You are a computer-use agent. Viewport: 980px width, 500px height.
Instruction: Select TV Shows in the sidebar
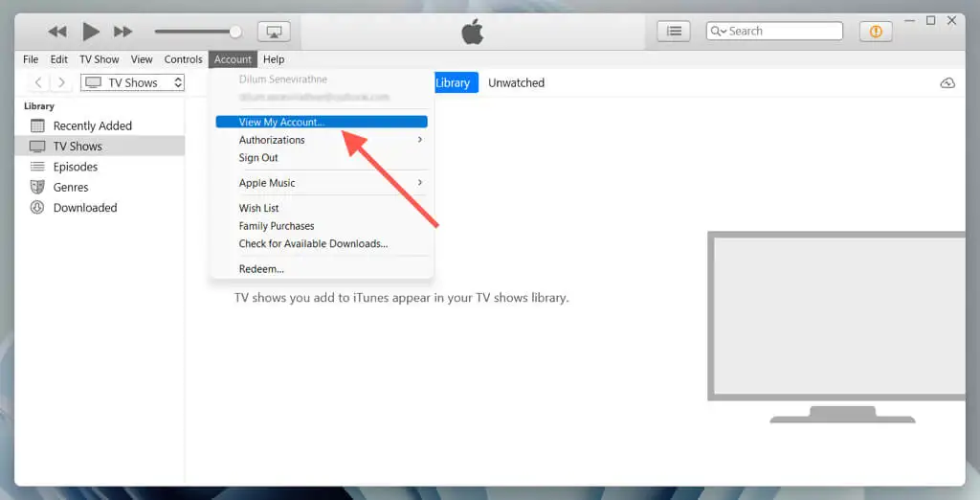click(x=100, y=147)
